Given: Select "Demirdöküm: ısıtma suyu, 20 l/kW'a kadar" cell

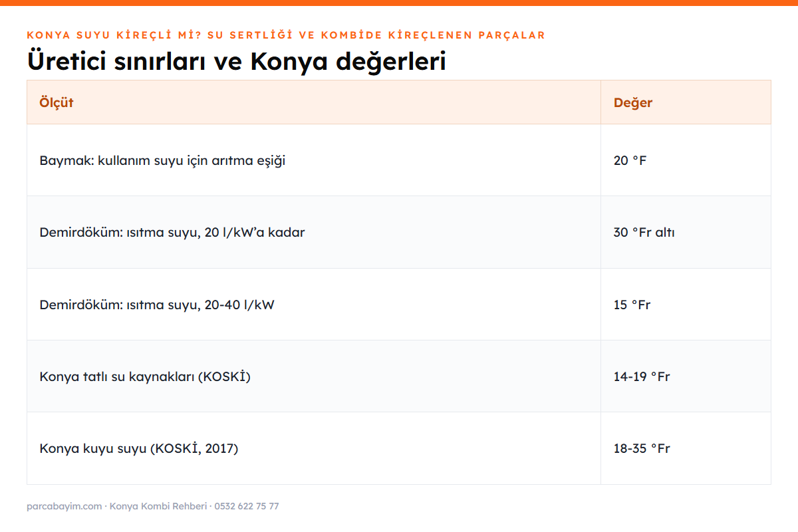Looking at the screenshot, I should click(x=314, y=232).
